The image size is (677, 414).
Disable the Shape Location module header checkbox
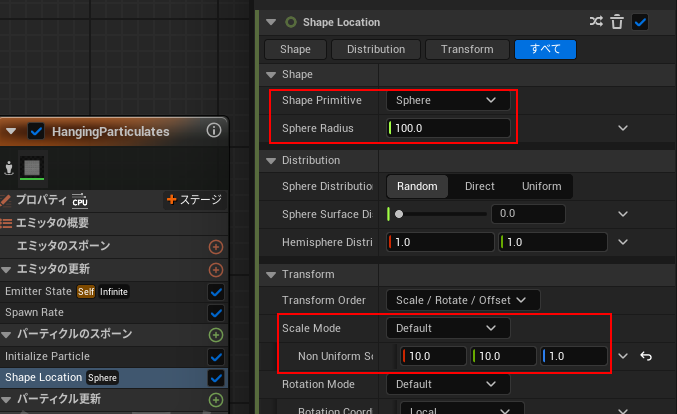click(640, 21)
